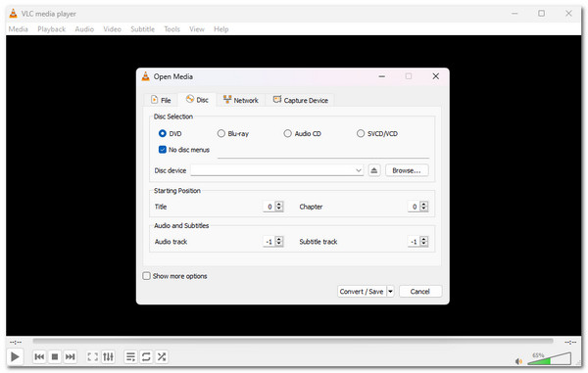Click the playback seek bar
588x373 pixels.
click(292, 341)
